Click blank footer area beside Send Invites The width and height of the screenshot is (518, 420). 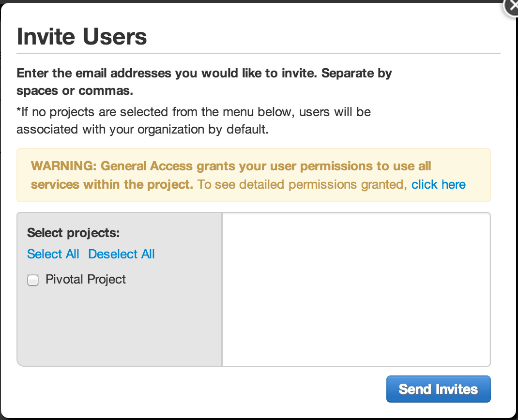(198, 389)
